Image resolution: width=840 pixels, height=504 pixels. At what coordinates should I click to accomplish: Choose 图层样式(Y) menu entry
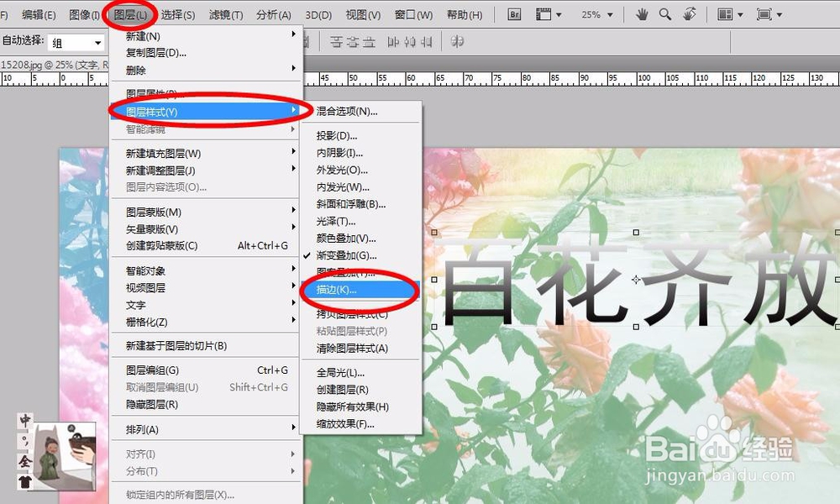coord(205,112)
